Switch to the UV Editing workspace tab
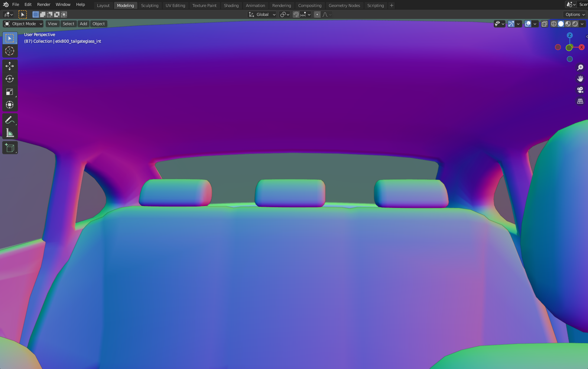 click(175, 6)
